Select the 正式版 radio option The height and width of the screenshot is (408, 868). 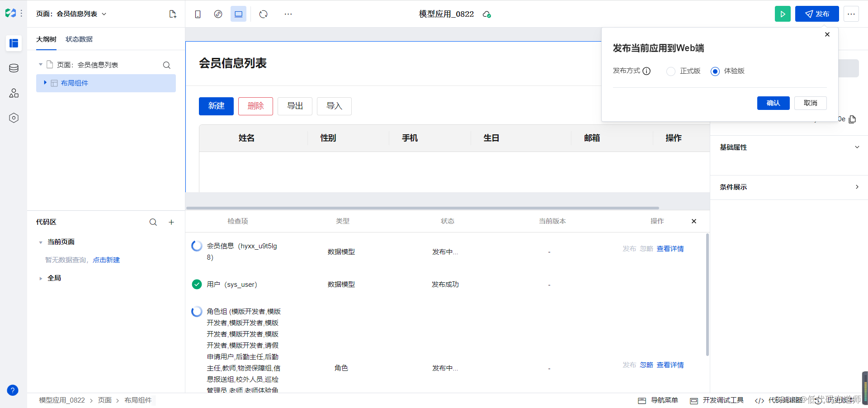671,71
